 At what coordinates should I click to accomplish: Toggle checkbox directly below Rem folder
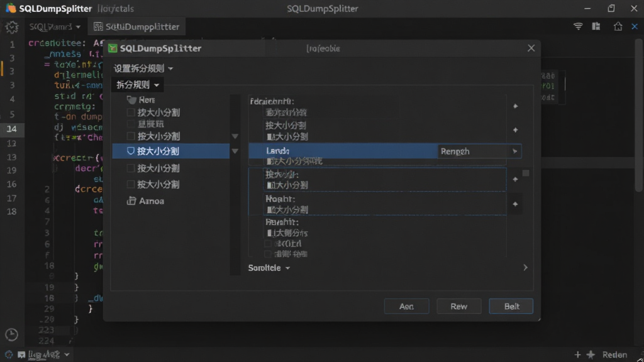(131, 112)
